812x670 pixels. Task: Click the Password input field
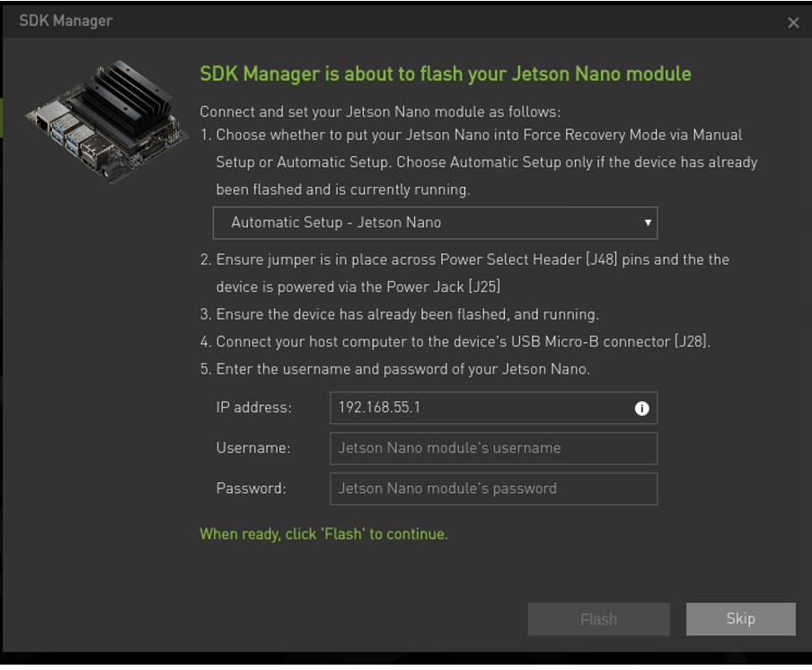click(493, 489)
